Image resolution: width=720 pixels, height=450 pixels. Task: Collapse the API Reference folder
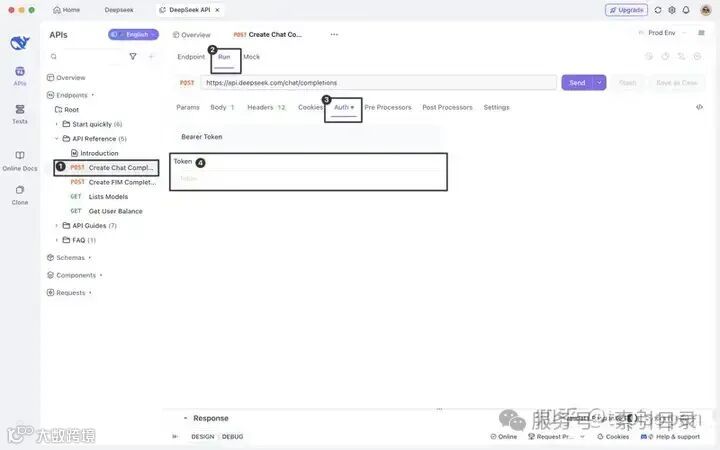56,139
